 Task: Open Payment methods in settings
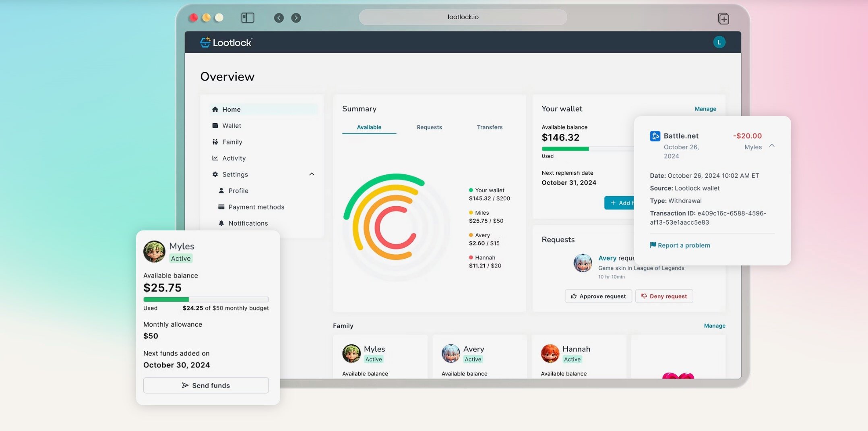click(x=256, y=207)
